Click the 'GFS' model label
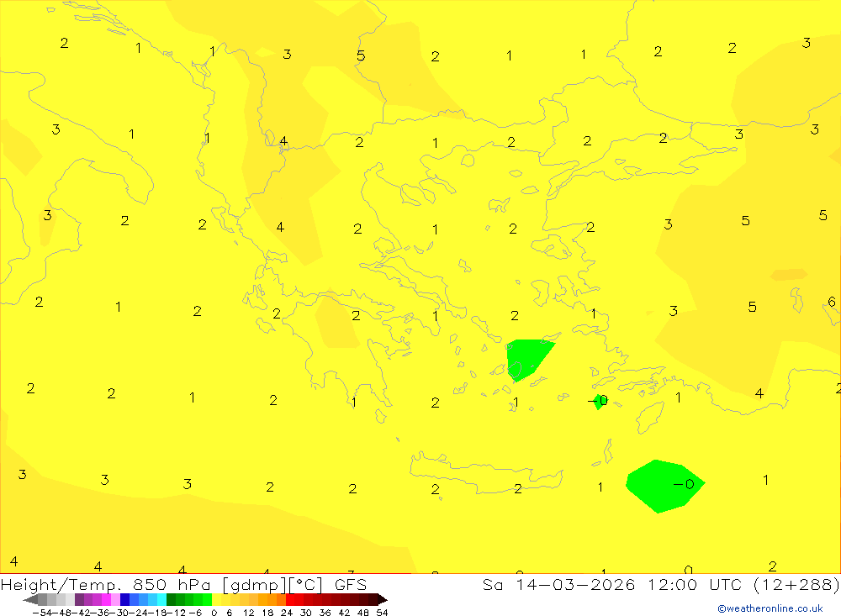The image size is (841, 616). coord(350,584)
